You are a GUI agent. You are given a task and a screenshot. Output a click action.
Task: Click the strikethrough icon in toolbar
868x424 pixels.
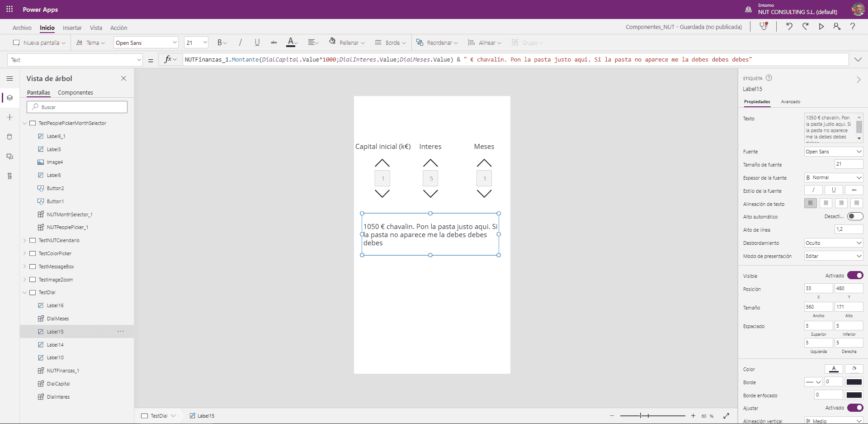click(274, 43)
